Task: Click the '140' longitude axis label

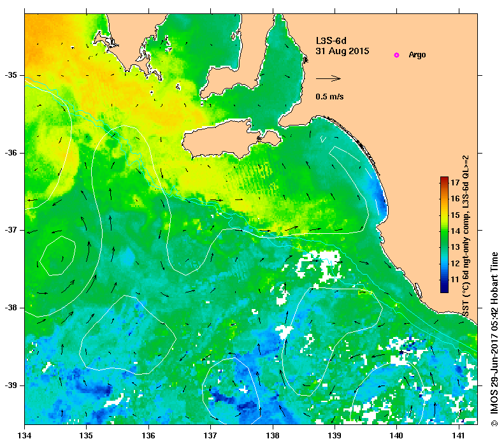Action: [396, 436]
